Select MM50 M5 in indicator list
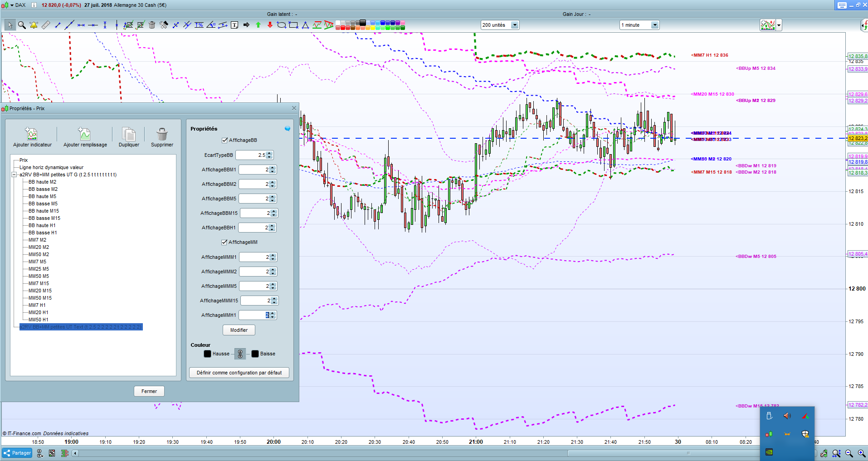The width and height of the screenshot is (868, 461). click(x=39, y=276)
